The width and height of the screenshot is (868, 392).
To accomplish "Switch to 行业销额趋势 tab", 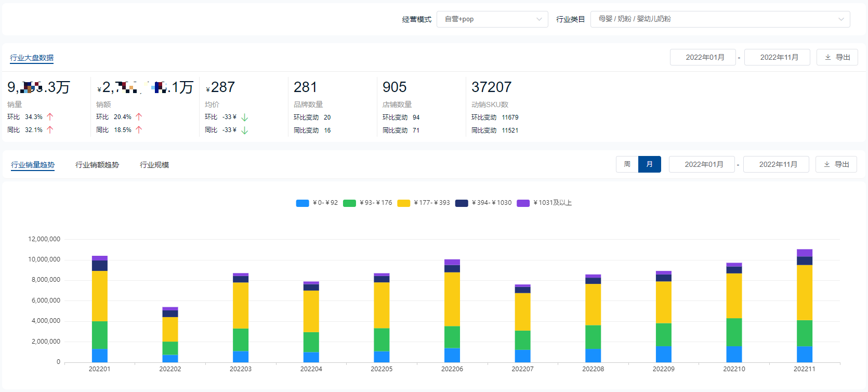I will 97,165.
